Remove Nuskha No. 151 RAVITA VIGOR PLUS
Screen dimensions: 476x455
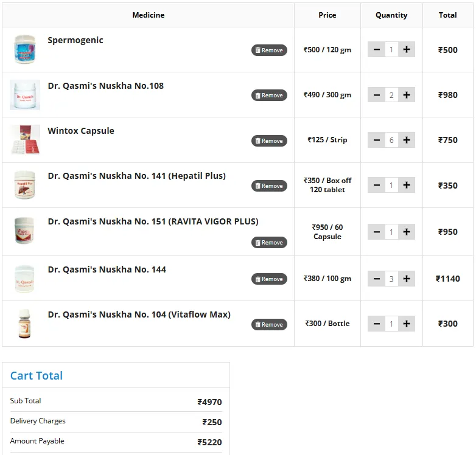tap(269, 242)
